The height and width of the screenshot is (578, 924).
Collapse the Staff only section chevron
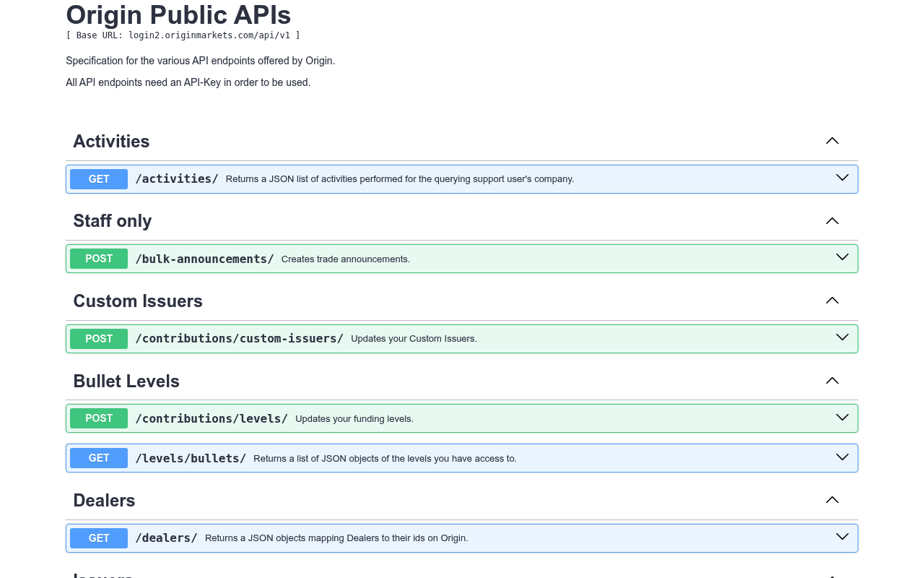832,220
